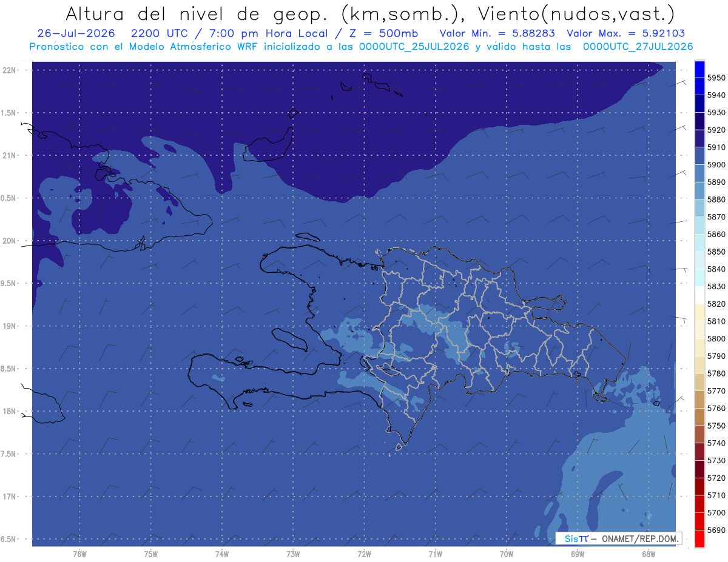This screenshot has height=562, width=728.
Task: Click the '70W' longitude label
Action: 507,554
